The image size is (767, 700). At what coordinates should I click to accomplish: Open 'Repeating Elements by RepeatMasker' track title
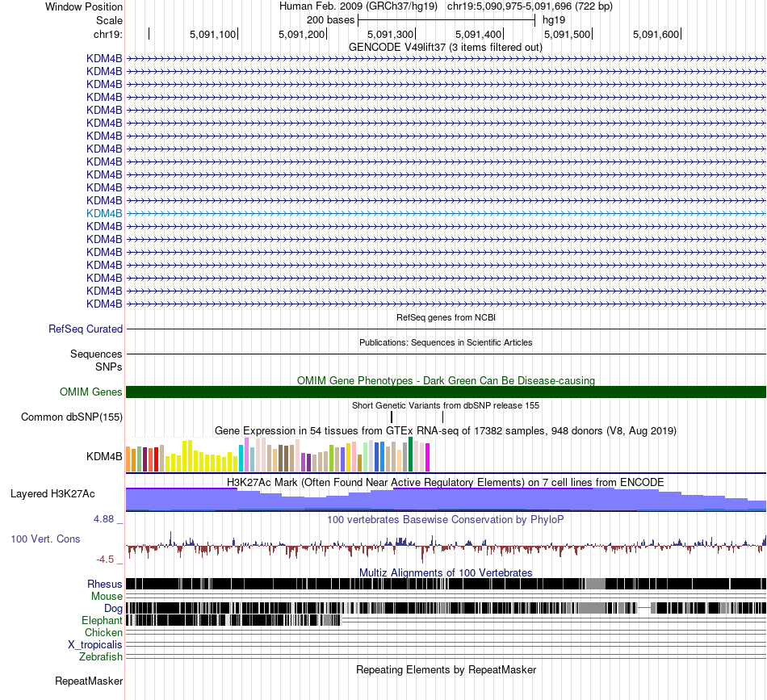(x=446, y=669)
